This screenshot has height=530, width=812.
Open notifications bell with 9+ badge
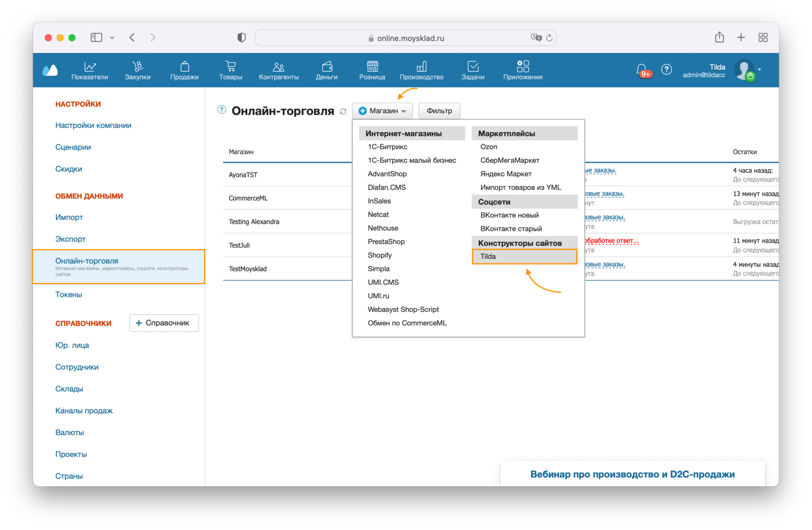(643, 71)
